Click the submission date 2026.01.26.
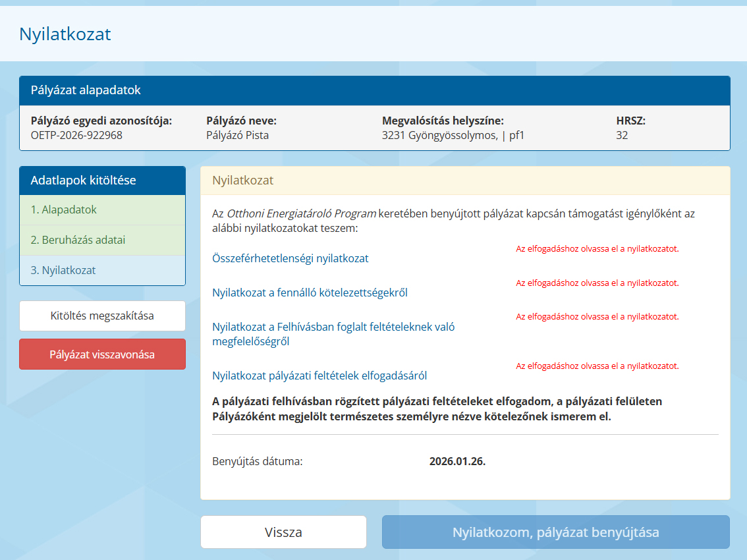Image resolution: width=747 pixels, height=560 pixels. coord(457,461)
